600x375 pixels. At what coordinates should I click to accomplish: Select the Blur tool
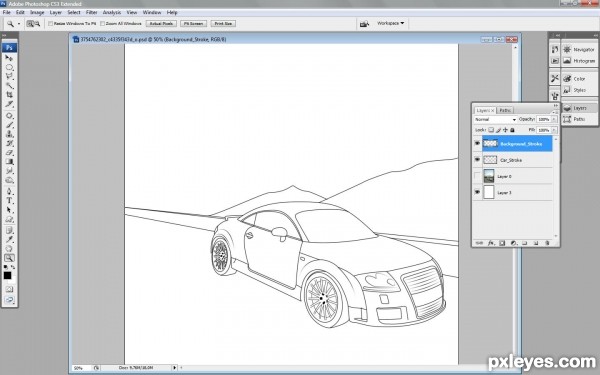[x=9, y=171]
